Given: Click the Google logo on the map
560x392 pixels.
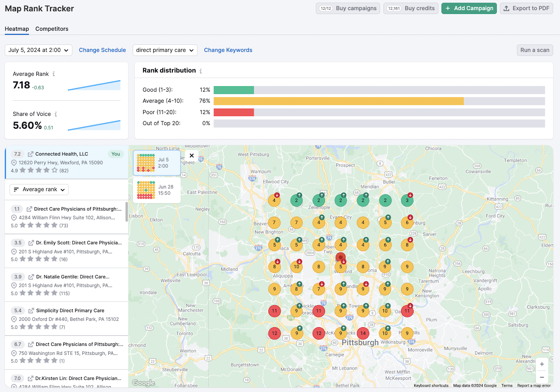Looking at the screenshot, I should (143, 383).
